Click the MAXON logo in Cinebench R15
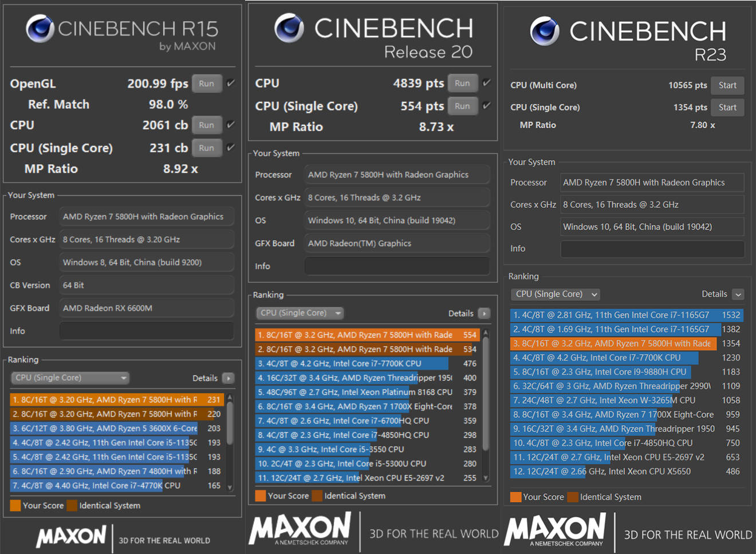 (72, 537)
